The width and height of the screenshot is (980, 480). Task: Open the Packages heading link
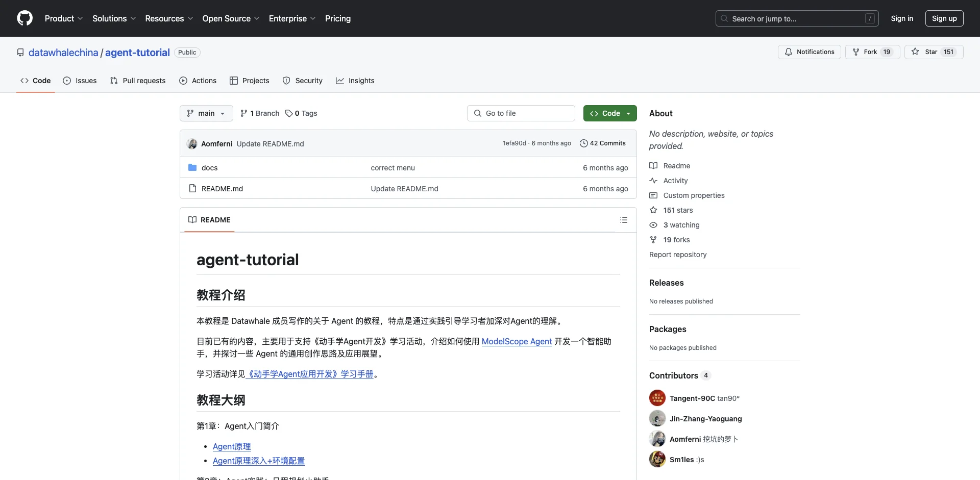pyautogui.click(x=668, y=329)
